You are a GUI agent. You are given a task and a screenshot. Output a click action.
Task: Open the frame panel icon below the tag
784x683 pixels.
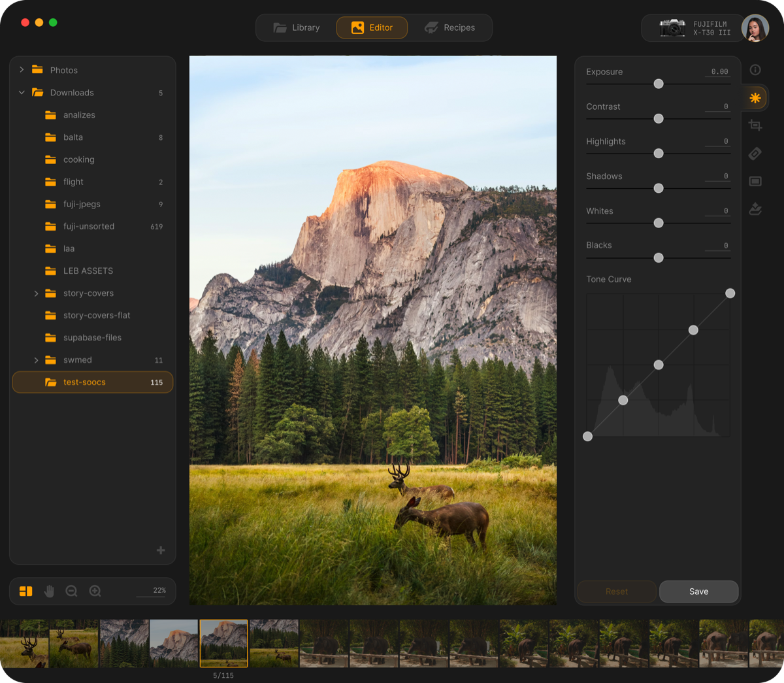click(755, 181)
